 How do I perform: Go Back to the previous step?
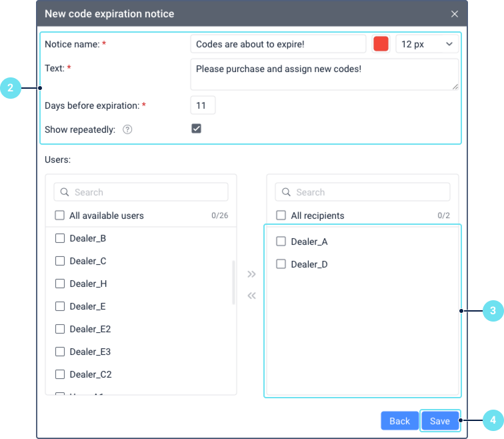[399, 421]
